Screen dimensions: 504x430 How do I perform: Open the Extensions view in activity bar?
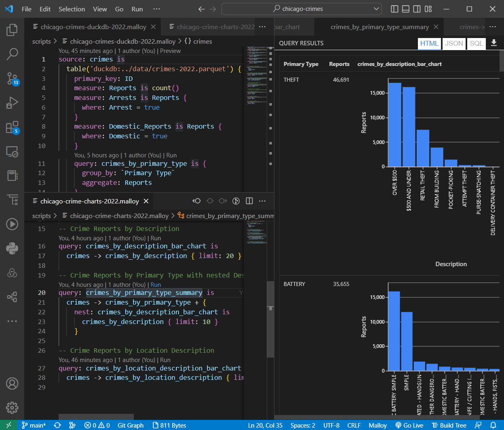tap(12, 127)
